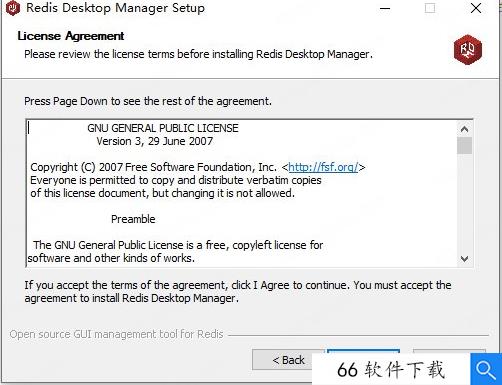Viewport: 502px width, 385px height.
Task: Open the blue magnifier search icon
Action: [x=486, y=369]
